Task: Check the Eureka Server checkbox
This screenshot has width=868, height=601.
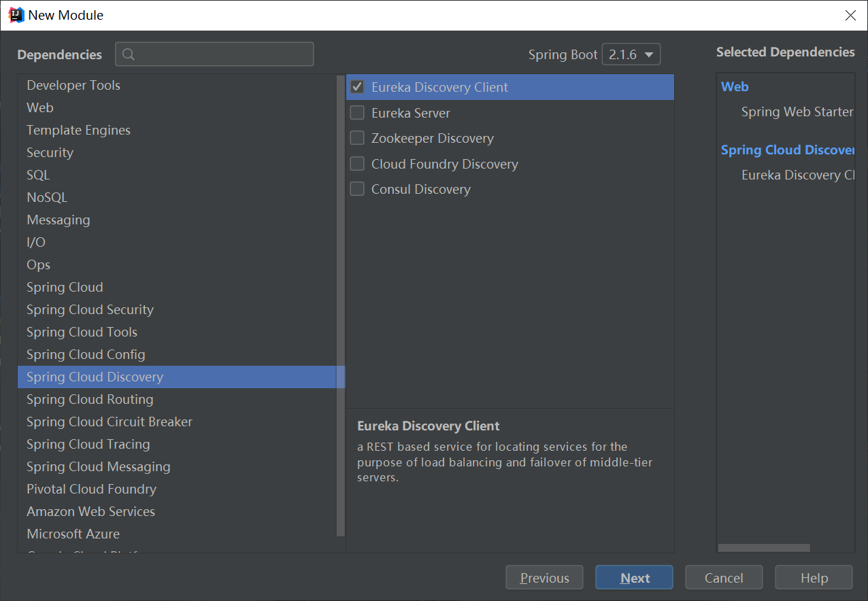Action: point(357,113)
